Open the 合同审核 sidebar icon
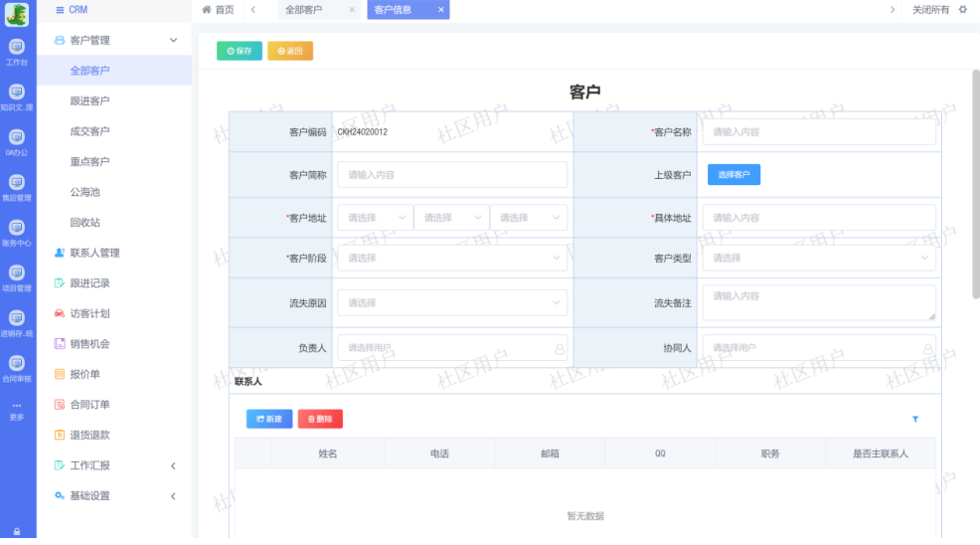The image size is (980, 545). [17, 368]
